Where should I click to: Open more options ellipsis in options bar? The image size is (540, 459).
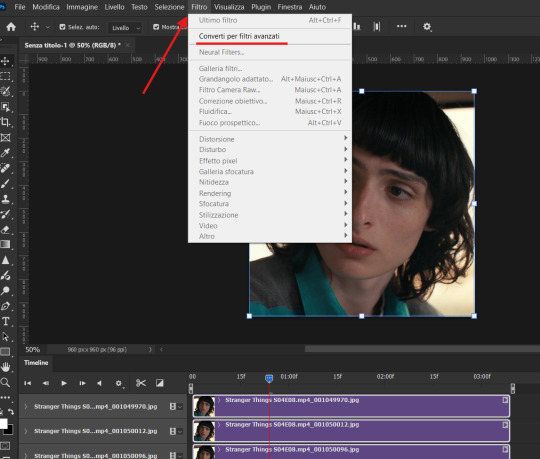(x=402, y=26)
